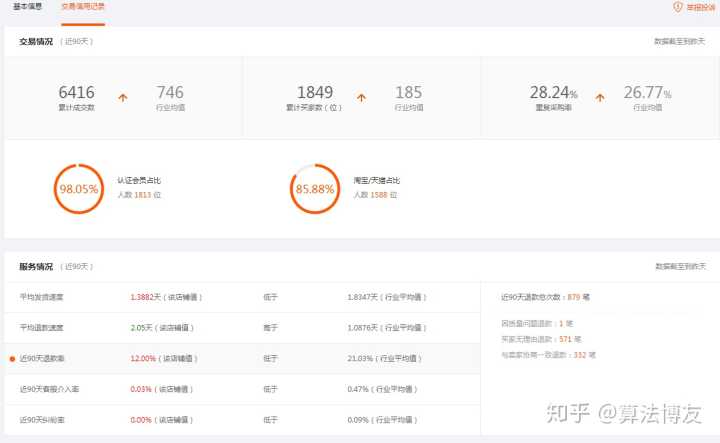Click orange dot beside 近90天退款率
This screenshot has height=443, width=720.
[12, 358]
